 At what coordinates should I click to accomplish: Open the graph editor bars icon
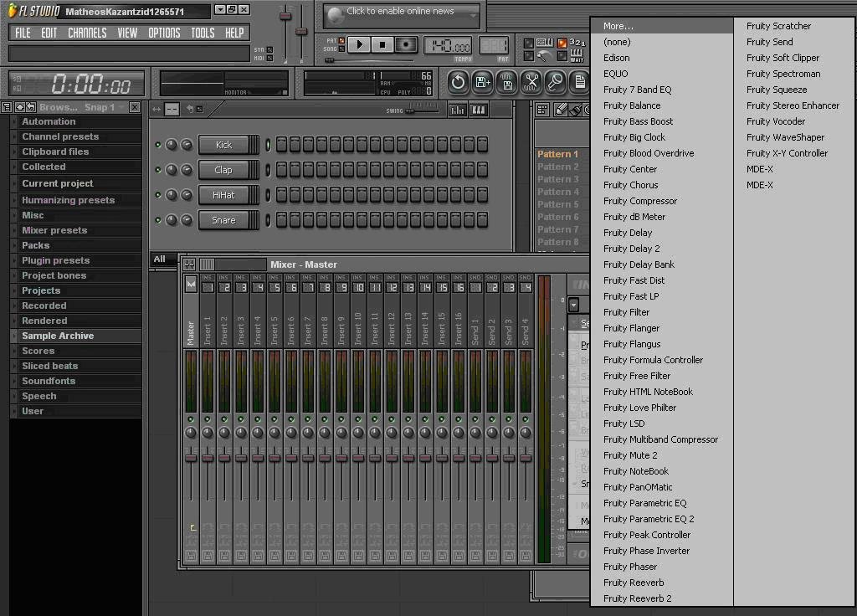pyautogui.click(x=457, y=110)
